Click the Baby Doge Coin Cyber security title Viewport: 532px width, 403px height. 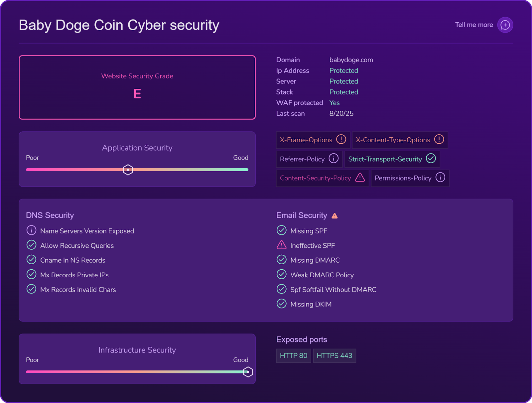click(119, 25)
